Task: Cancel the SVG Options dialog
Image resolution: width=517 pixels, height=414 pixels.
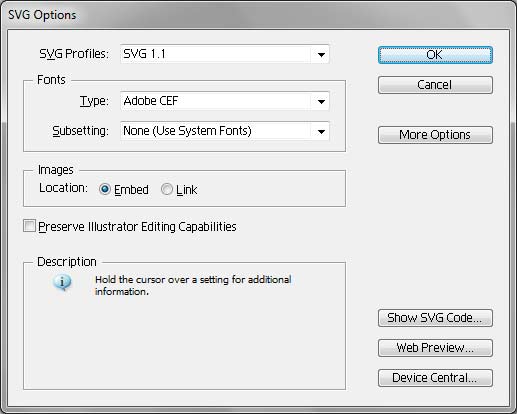Action: pos(435,85)
